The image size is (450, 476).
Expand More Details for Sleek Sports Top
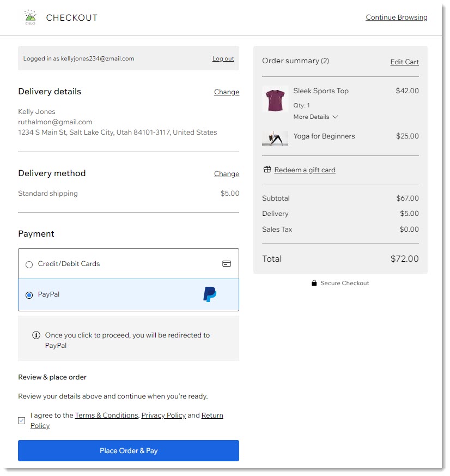click(316, 117)
